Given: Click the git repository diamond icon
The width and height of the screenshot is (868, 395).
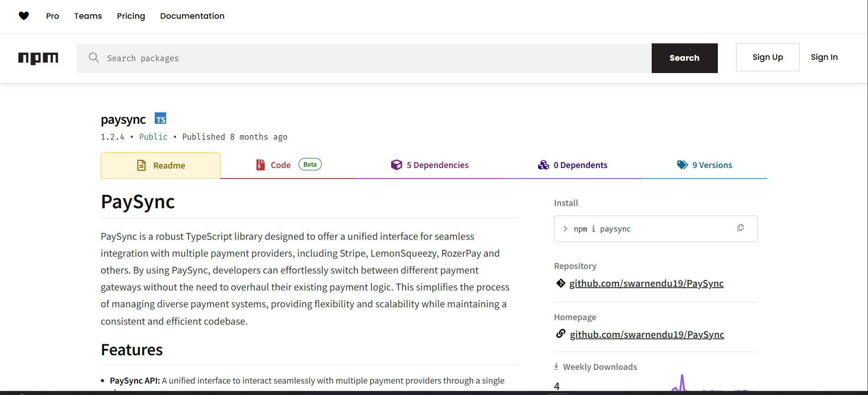Looking at the screenshot, I should [561, 283].
